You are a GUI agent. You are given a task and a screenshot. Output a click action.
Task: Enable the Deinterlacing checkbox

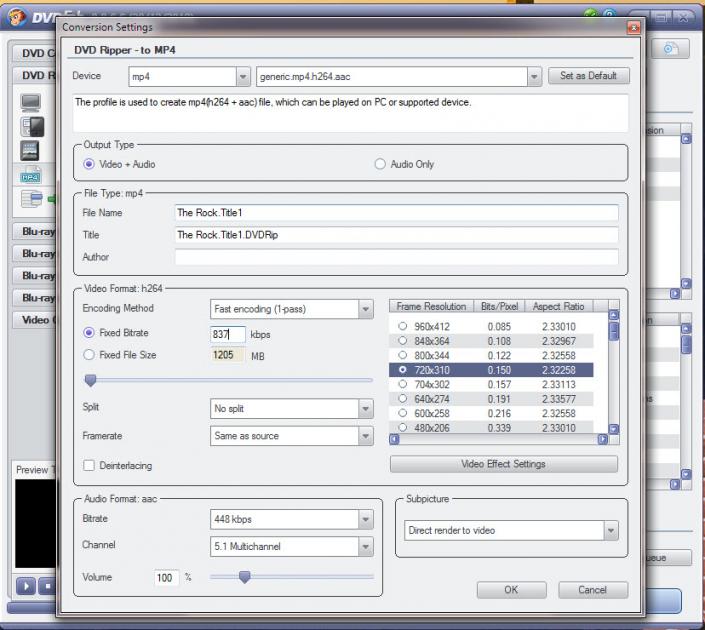90,465
